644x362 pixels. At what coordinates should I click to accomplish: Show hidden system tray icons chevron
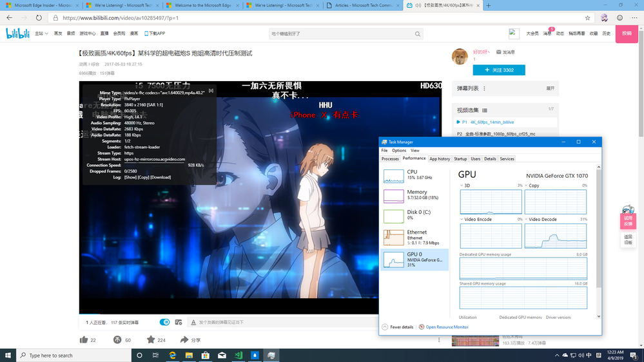click(557, 356)
